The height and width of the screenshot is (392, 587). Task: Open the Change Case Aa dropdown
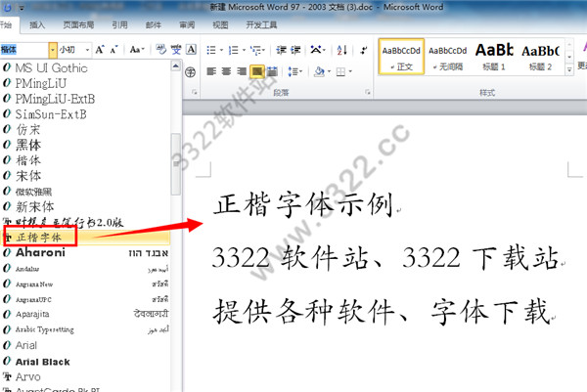coord(137,50)
